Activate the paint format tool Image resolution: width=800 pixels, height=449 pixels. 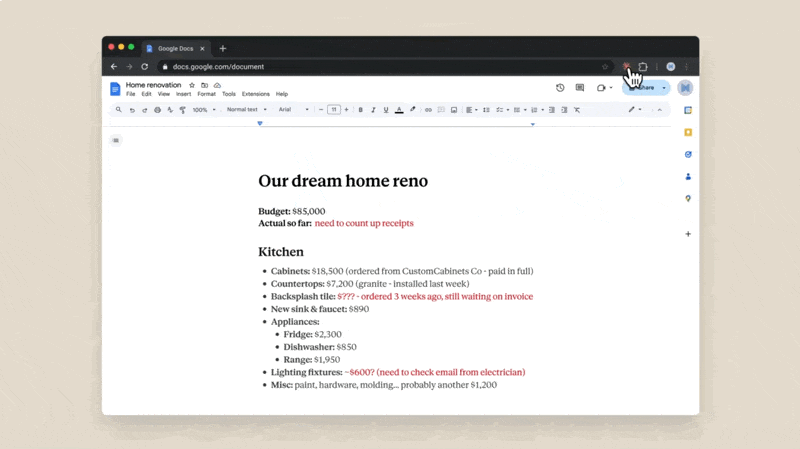183,110
